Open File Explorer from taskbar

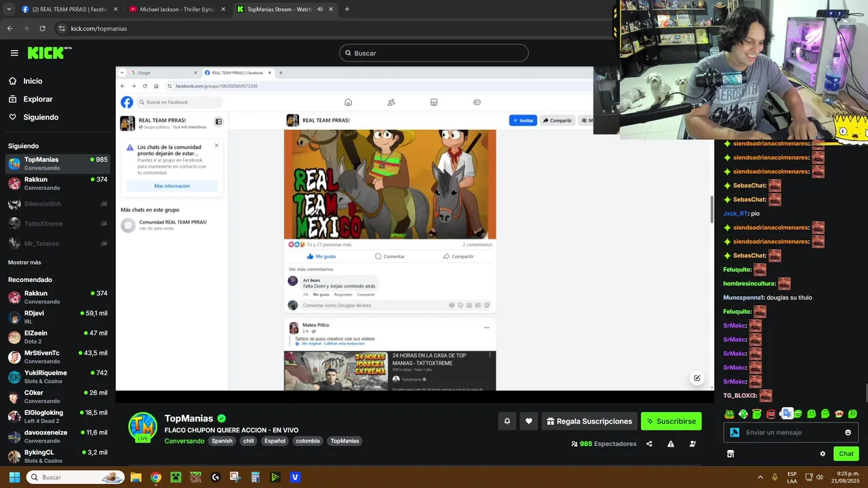tap(136, 477)
